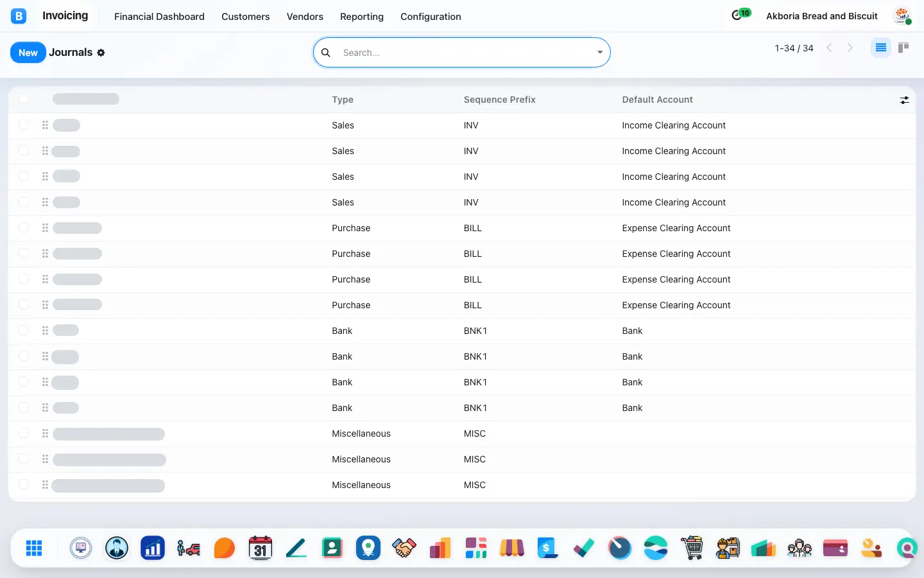
Task: Open the Configuration menu
Action: 431,17
